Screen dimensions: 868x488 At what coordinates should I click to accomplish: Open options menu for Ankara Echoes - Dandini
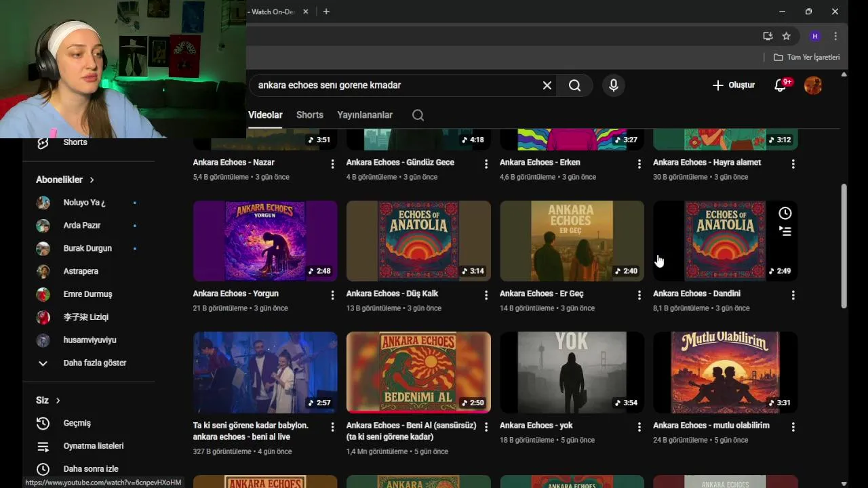pos(793,296)
